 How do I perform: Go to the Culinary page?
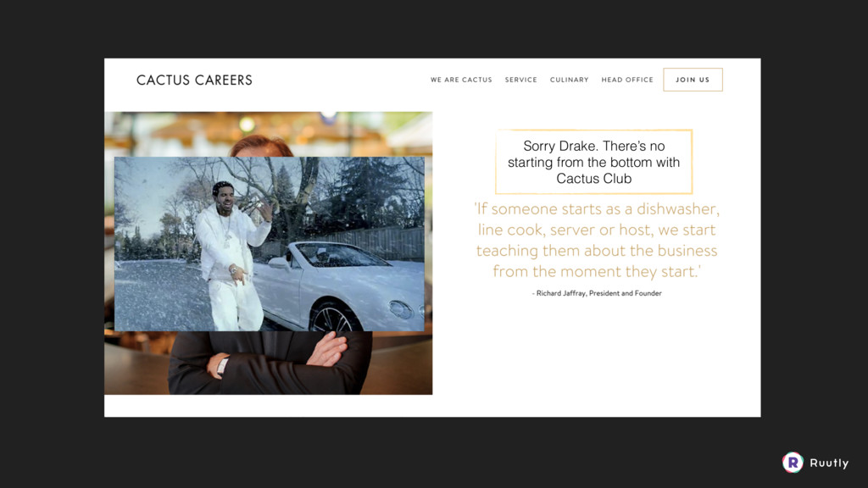coord(569,80)
